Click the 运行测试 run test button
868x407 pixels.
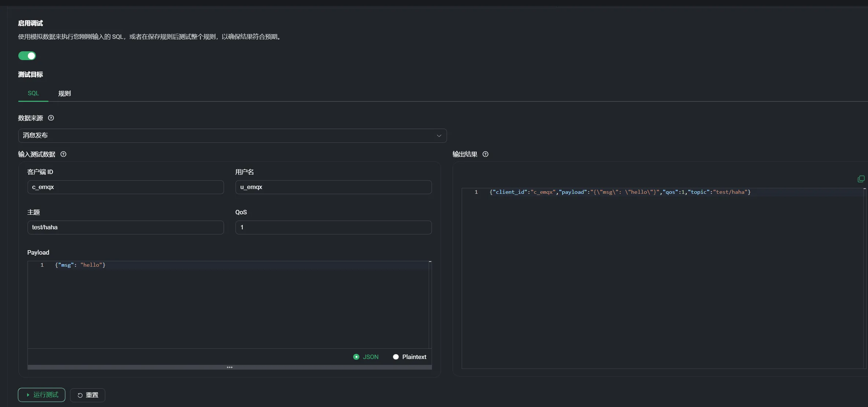[x=42, y=395]
